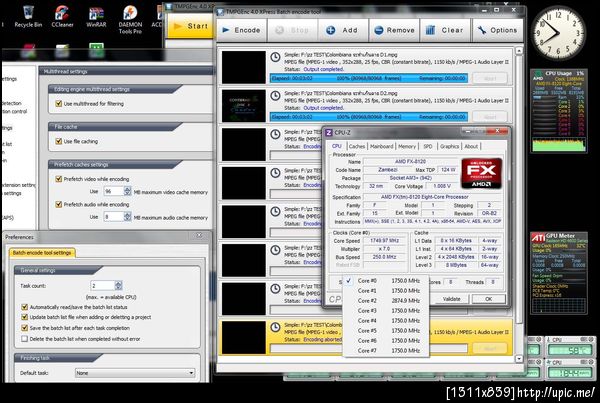Click the ATI logo in GPU Meter

[x=538, y=238]
